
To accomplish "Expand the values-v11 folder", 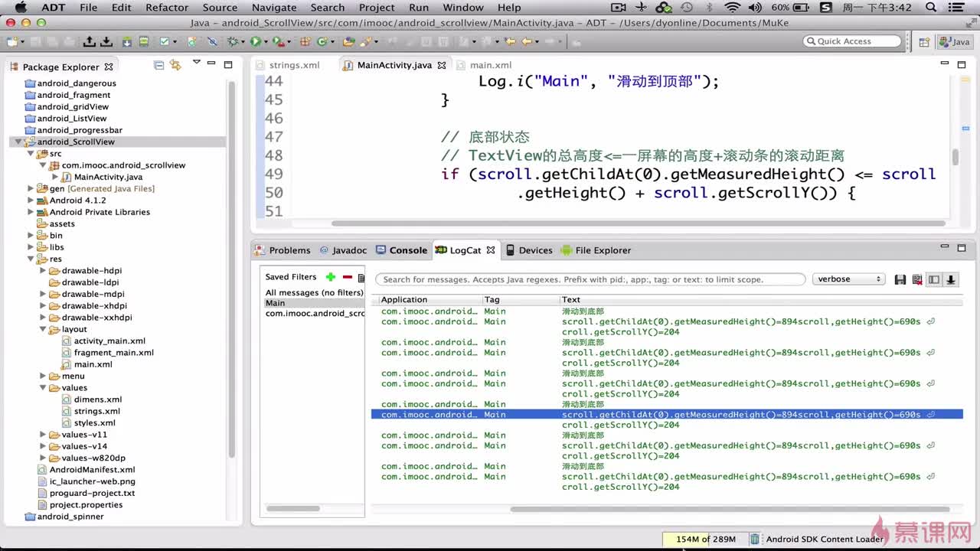I will coord(43,435).
